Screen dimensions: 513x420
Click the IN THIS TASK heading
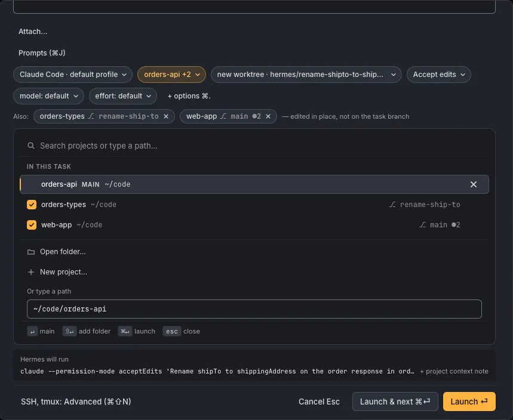coord(49,166)
